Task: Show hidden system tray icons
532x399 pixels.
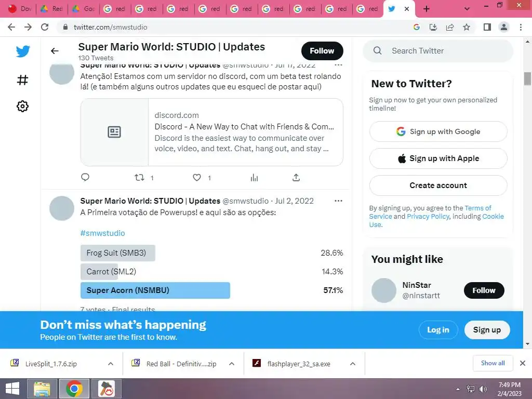Action: pos(458,389)
